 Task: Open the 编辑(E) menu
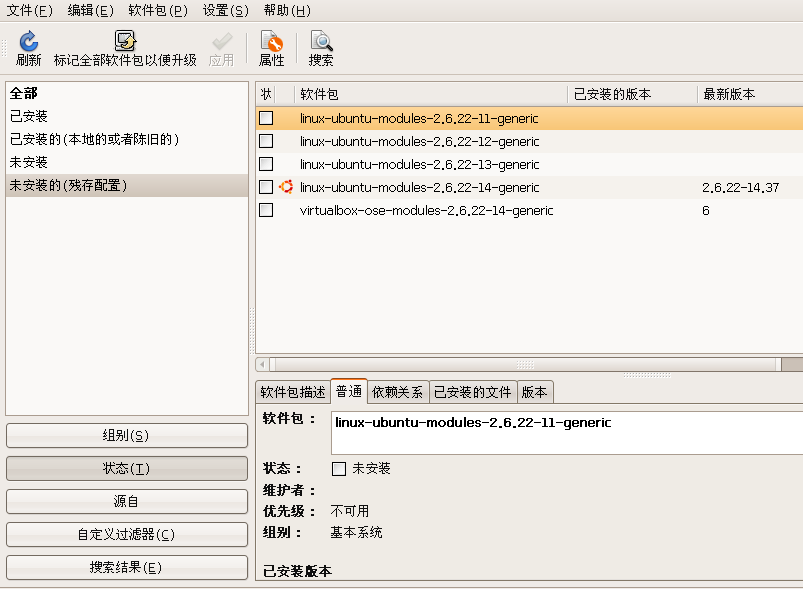click(91, 10)
